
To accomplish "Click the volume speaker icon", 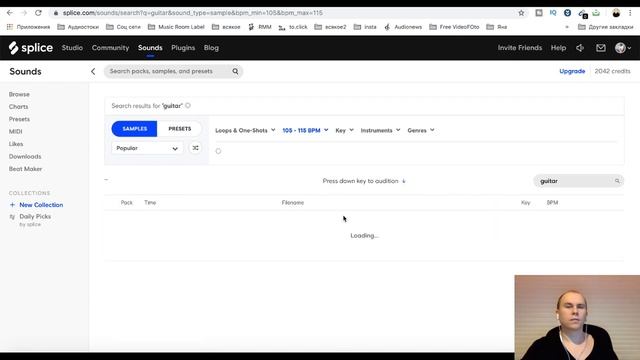I will (580, 48).
